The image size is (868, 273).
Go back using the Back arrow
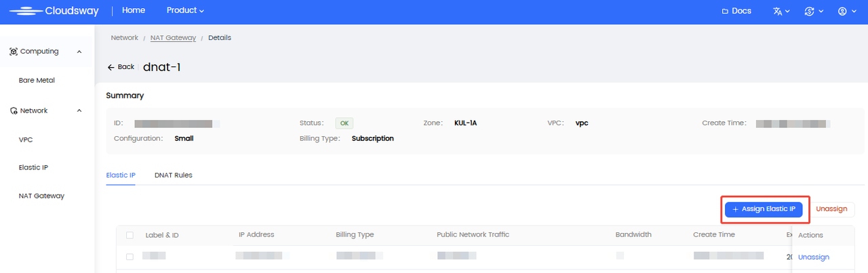point(111,67)
